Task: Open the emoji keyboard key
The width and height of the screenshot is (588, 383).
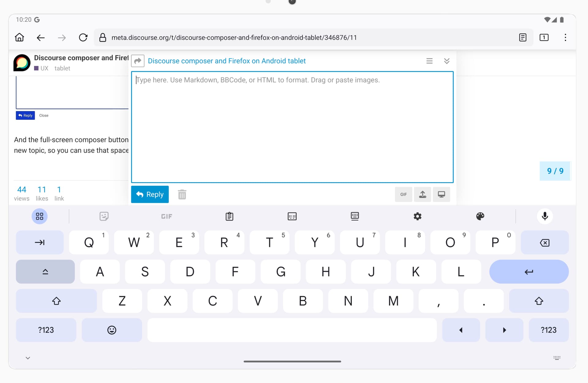Action: tap(112, 330)
